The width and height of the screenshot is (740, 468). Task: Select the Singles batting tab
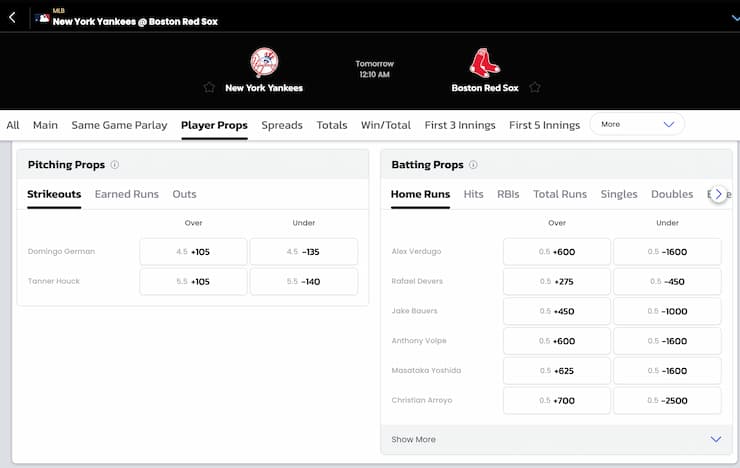tap(619, 194)
